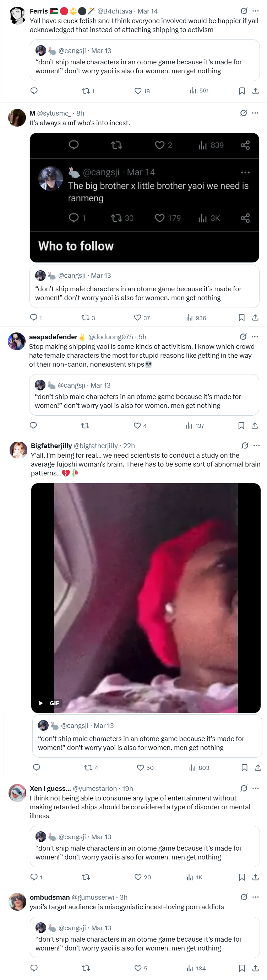Expand more options for ombudsman's tweet

[x=256, y=897]
